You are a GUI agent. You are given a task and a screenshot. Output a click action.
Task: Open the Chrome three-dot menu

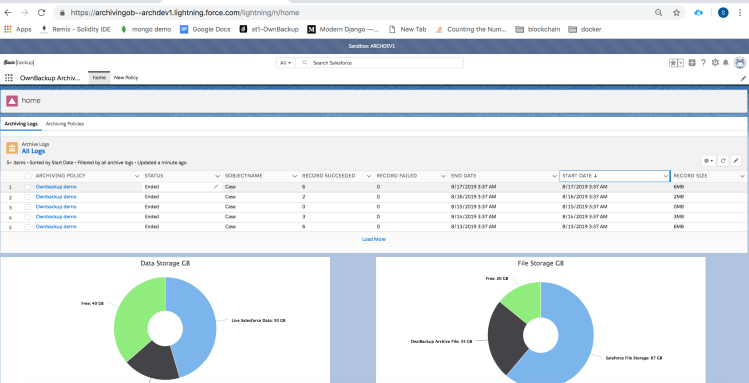[x=739, y=13]
